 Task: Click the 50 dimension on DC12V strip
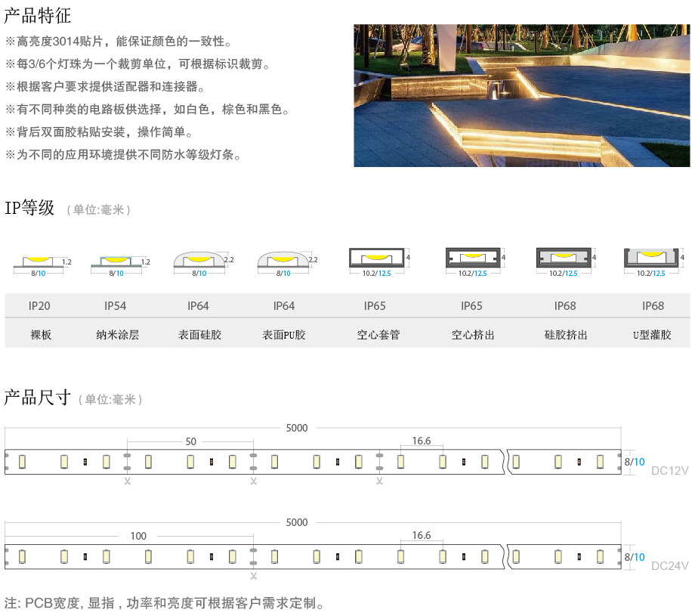190,441
